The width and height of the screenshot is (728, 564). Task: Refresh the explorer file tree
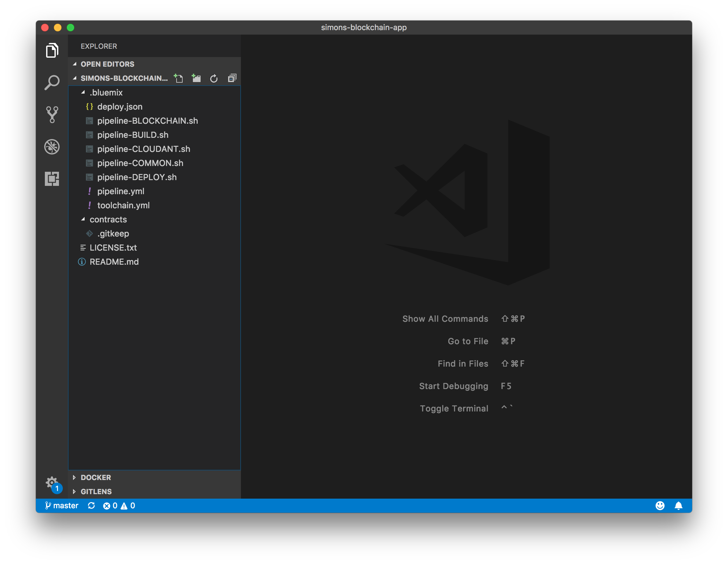[x=214, y=78]
